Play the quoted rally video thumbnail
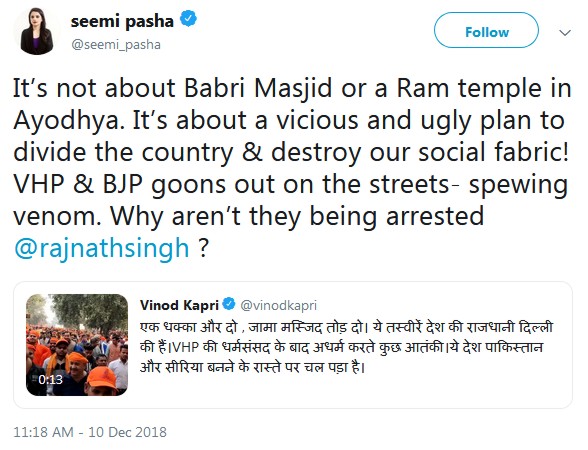Image resolution: width=588 pixels, height=450 pixels. tap(77, 345)
